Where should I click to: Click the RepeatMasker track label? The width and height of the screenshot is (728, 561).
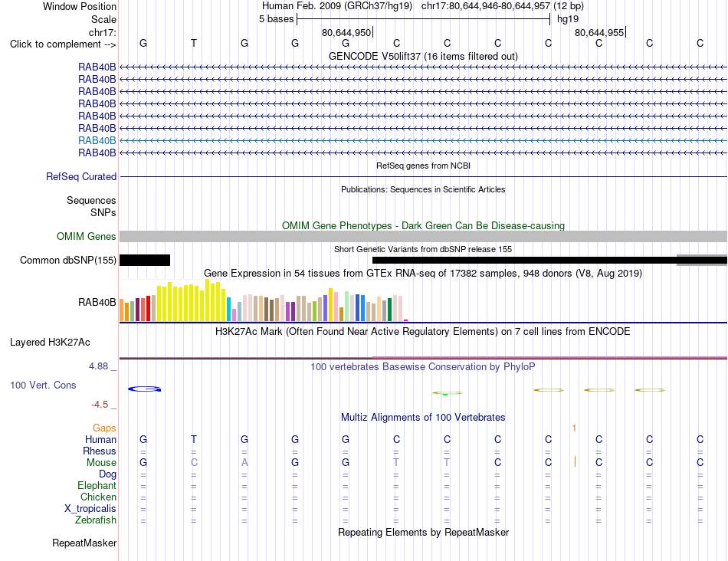[84, 543]
